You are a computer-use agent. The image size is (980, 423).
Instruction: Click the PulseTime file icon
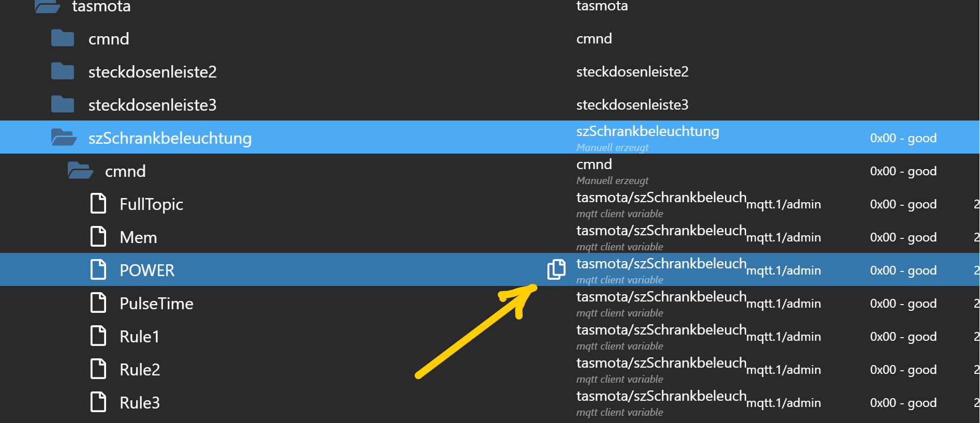tap(98, 303)
